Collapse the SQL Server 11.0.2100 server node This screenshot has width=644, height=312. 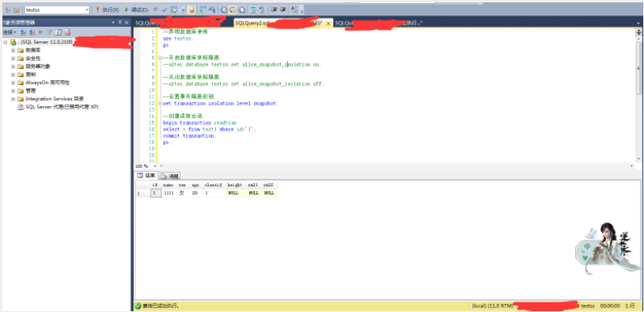(5, 42)
